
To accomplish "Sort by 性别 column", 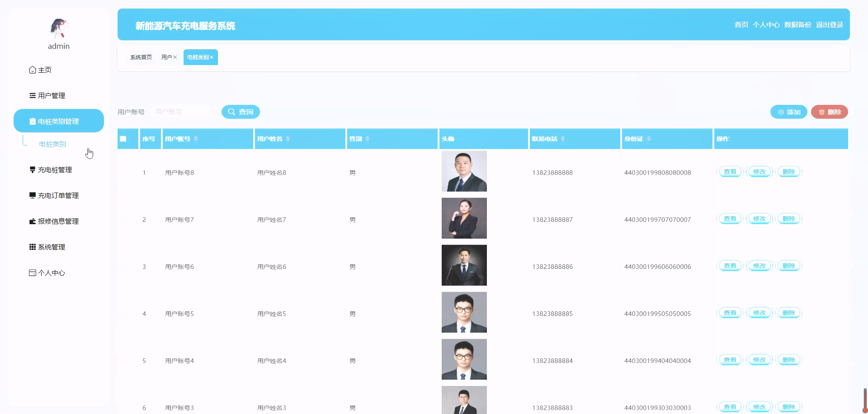I will click(x=368, y=138).
